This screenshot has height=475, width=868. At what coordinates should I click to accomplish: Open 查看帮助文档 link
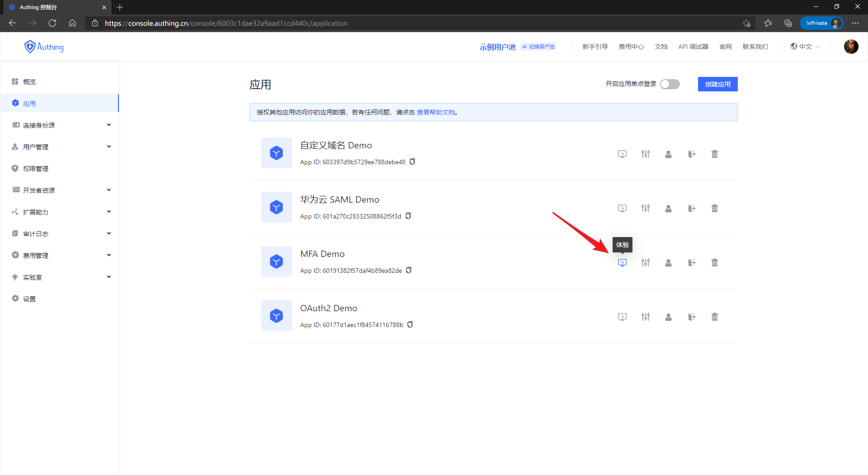436,112
